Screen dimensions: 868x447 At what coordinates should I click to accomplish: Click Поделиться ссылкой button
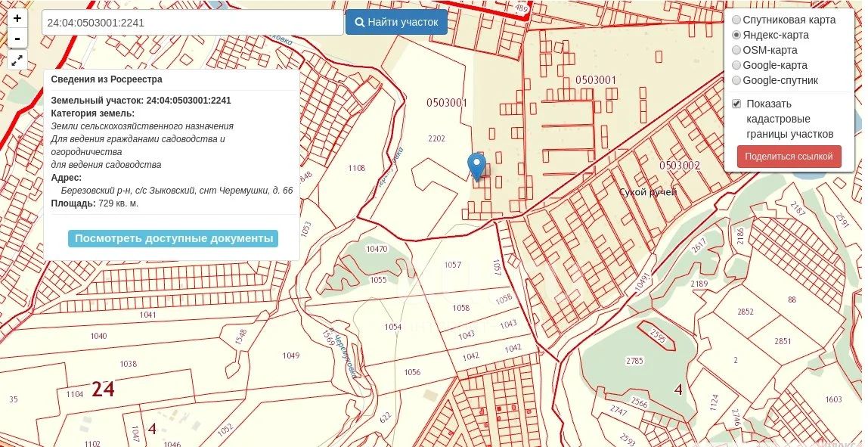coord(789,157)
